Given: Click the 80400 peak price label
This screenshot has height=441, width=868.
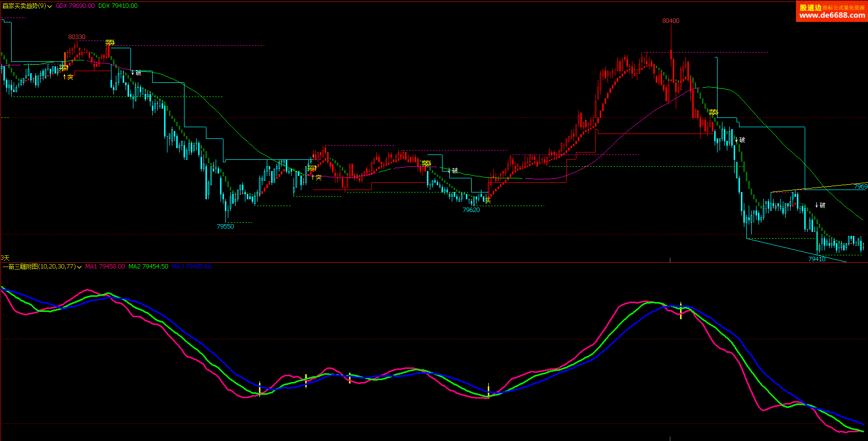Looking at the screenshot, I should 670,21.
